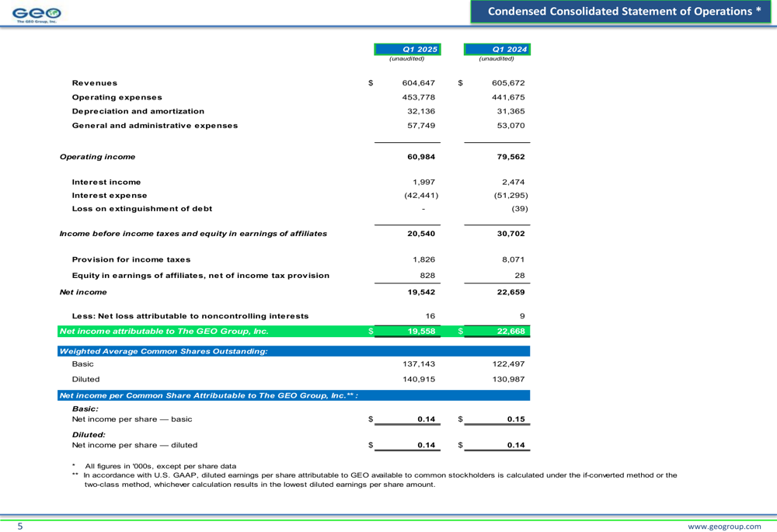This screenshot has width=777, height=532.
Task: Select Weighted Average Common Shares Outstanding header
Action: pos(294,351)
